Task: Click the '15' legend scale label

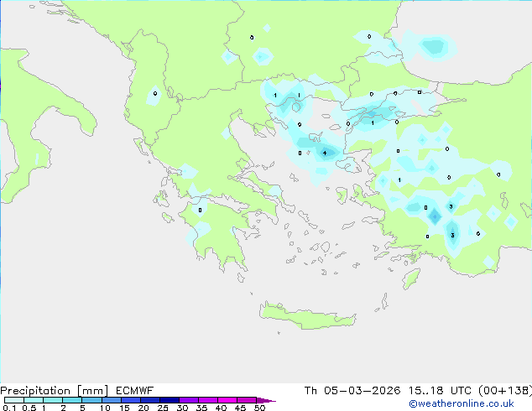Action: tap(124, 408)
